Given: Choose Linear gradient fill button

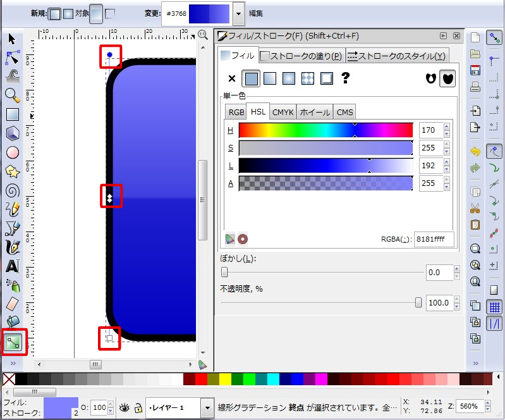Looking at the screenshot, I should point(270,78).
